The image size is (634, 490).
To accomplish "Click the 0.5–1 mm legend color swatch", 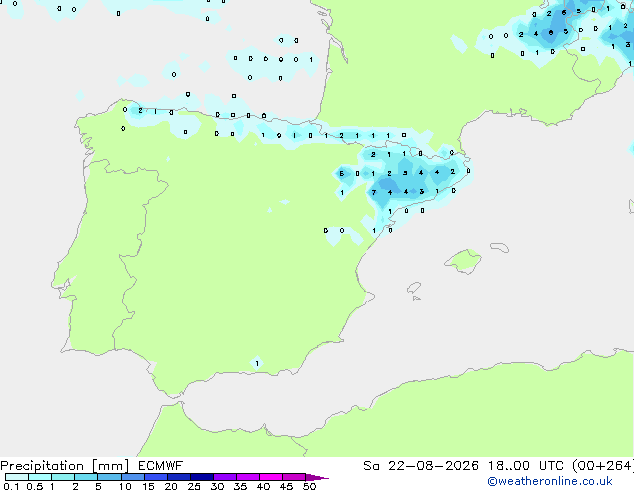I will [x=40, y=477].
